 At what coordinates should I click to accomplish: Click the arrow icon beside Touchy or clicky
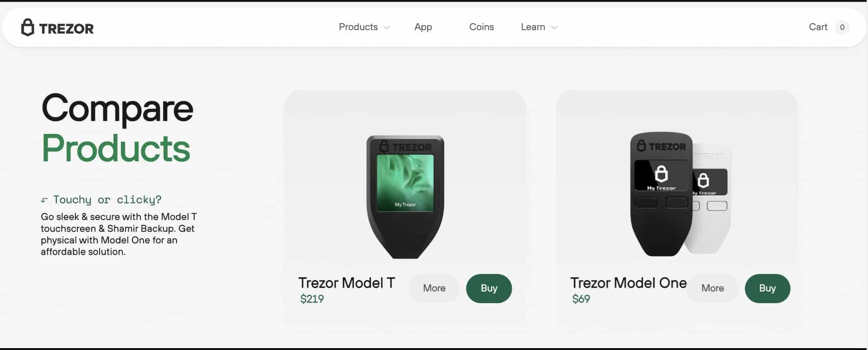[44, 200]
